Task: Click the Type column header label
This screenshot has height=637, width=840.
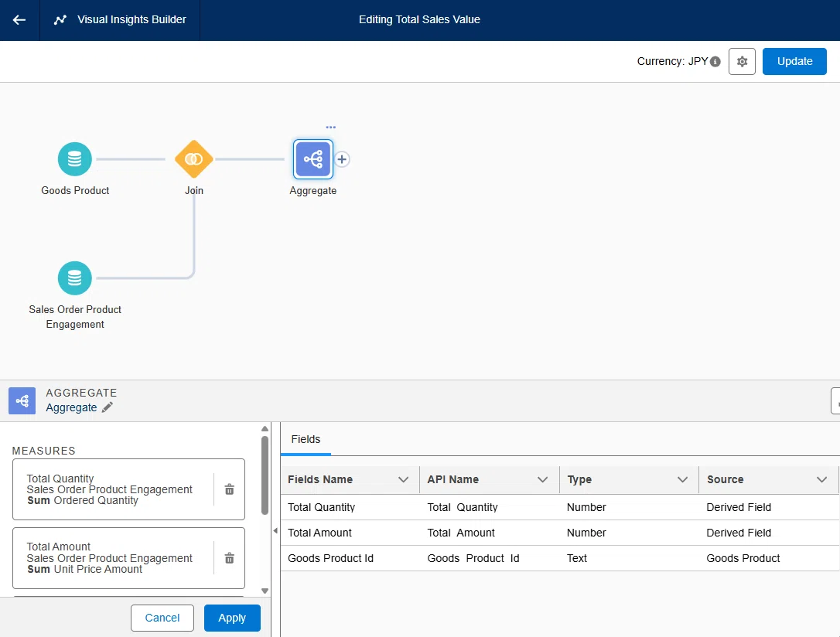Action: coord(579,479)
